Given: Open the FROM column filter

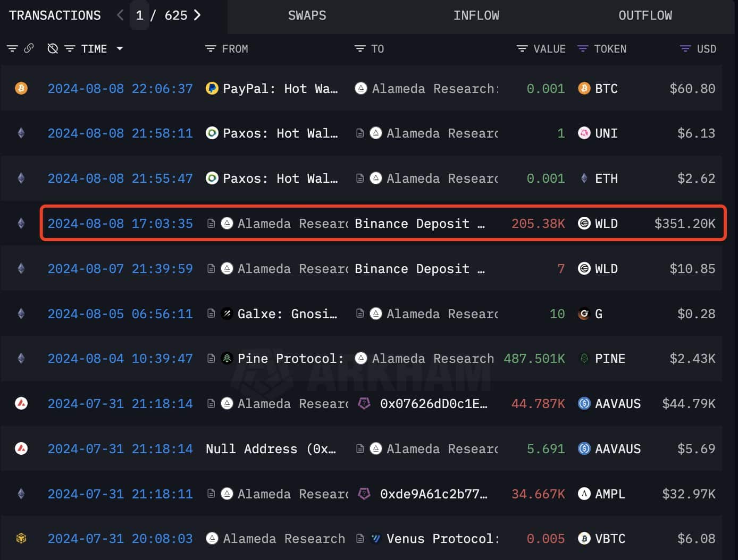Looking at the screenshot, I should [x=211, y=49].
